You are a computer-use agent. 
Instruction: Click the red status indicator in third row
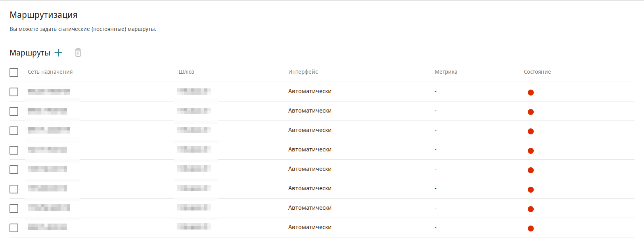(x=531, y=132)
